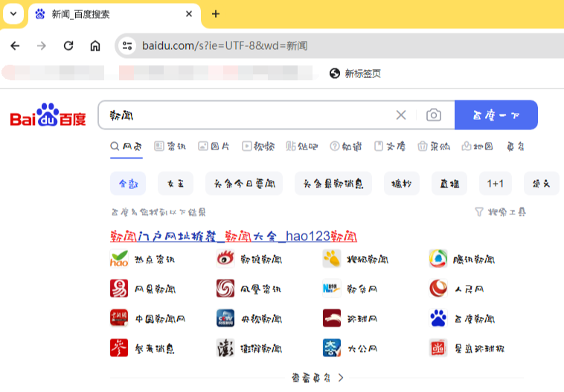564x392 pixels.
Task: Clear the search box with X icon
Action: pyautogui.click(x=401, y=115)
